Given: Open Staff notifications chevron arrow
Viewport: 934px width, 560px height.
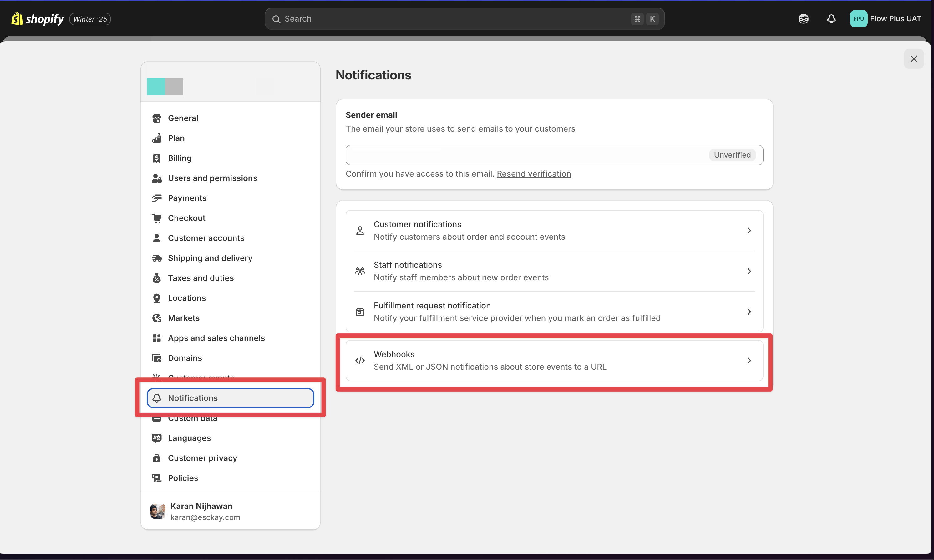Looking at the screenshot, I should coord(749,271).
